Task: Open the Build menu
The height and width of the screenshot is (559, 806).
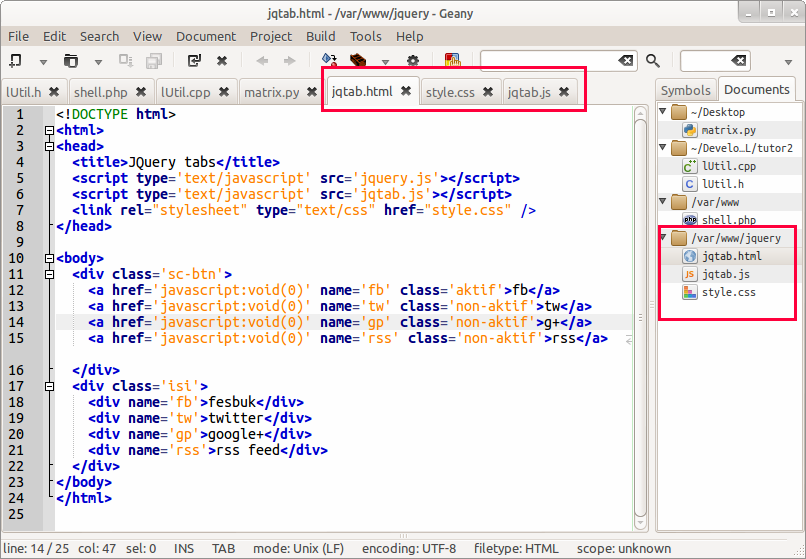Action: click(x=321, y=37)
